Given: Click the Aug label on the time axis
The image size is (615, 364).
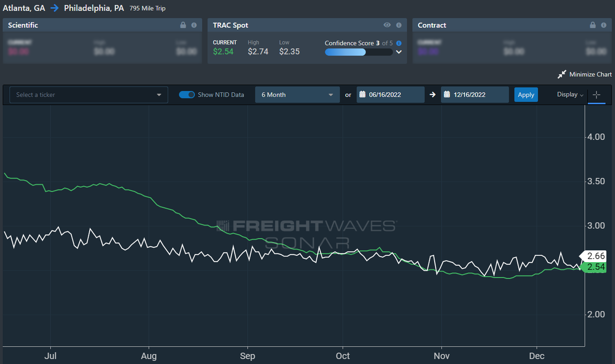Looking at the screenshot, I should point(149,355).
